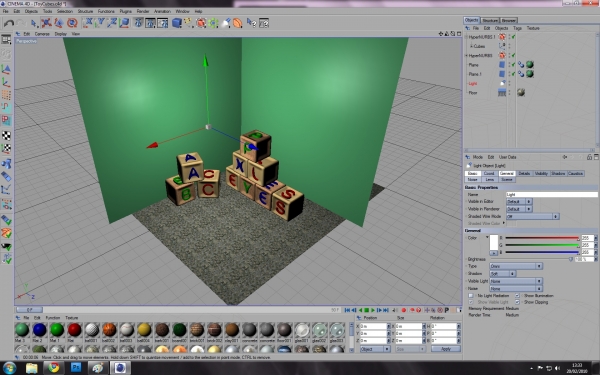600x375 pixels.
Task: Expand the HyperNURBS object tree
Action: pyautogui.click(x=466, y=55)
